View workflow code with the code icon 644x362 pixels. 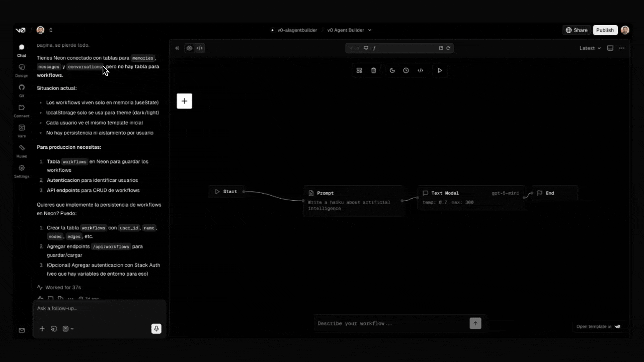coord(421,70)
